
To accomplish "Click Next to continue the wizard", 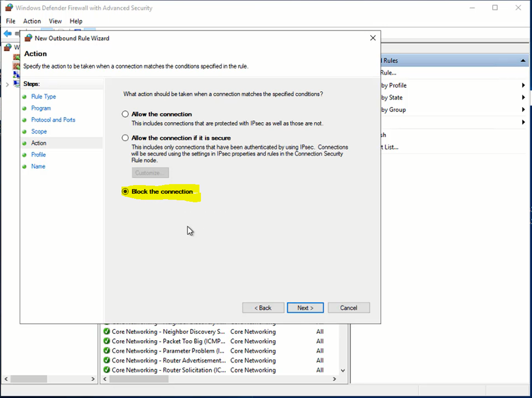I will coord(305,308).
